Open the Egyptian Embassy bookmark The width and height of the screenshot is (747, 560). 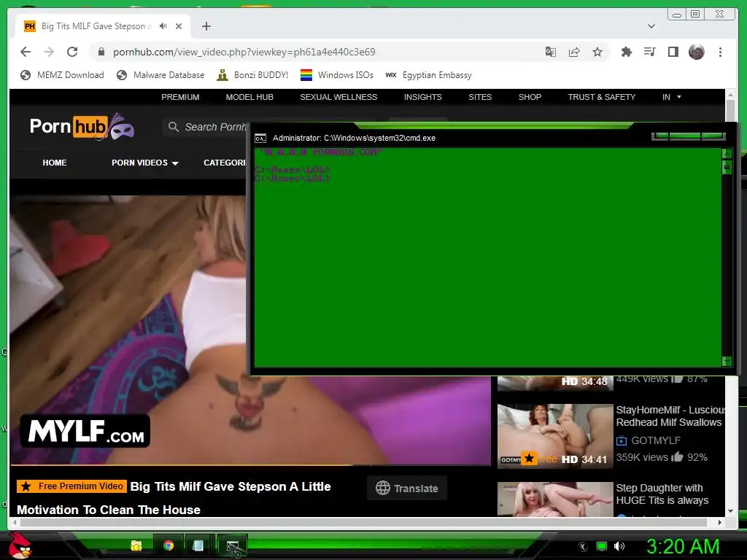(428, 75)
